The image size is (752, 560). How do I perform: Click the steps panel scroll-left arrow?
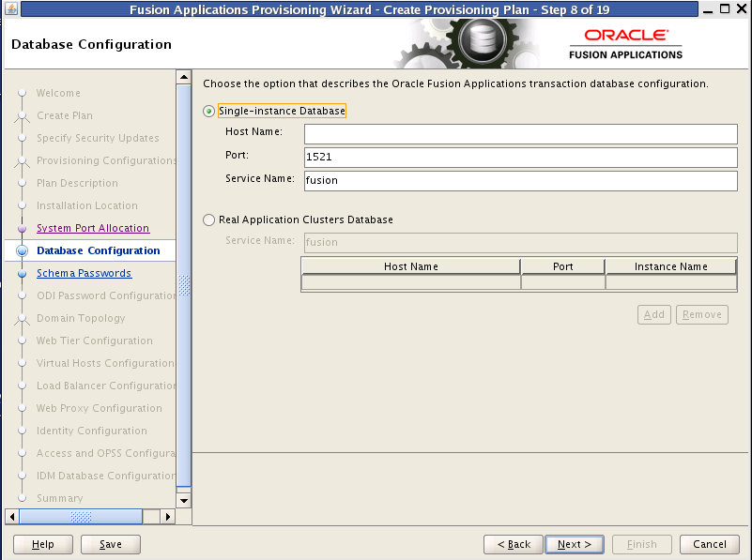(12, 517)
